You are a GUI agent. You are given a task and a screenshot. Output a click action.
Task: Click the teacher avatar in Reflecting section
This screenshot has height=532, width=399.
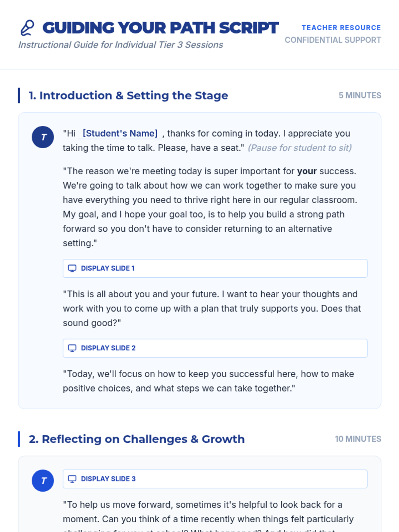tap(43, 480)
